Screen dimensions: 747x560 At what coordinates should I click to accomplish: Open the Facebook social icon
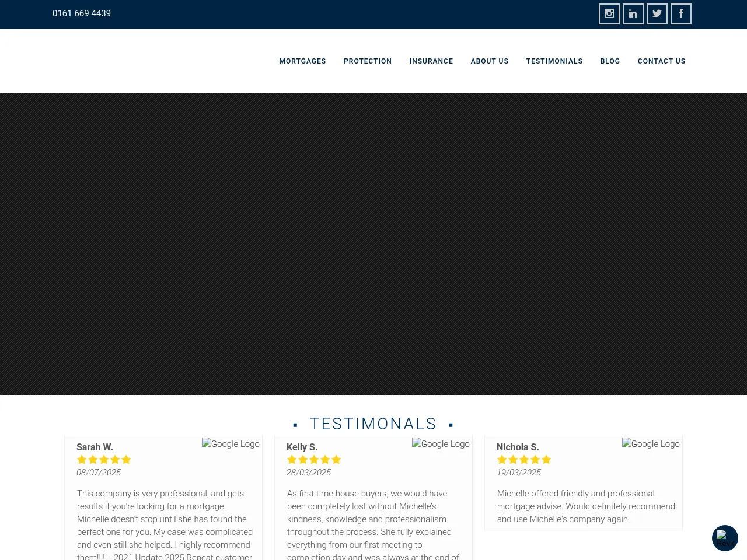(x=681, y=14)
